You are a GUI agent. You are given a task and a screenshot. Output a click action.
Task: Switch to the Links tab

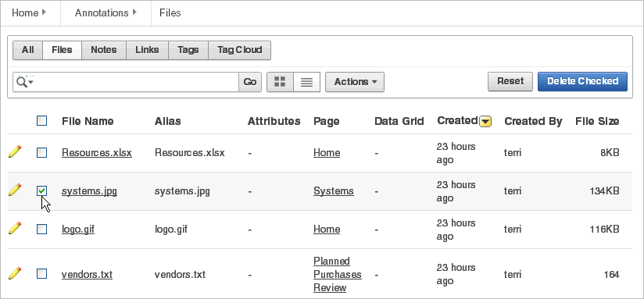tap(147, 50)
